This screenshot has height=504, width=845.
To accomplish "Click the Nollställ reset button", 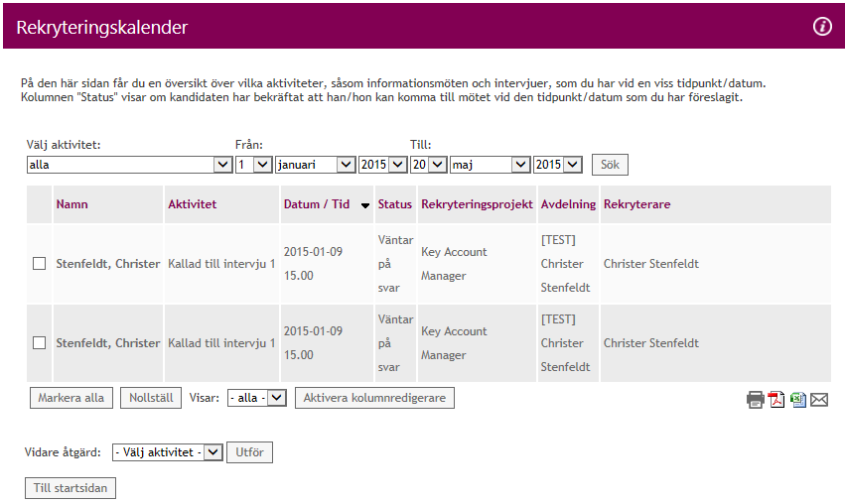I will [x=151, y=398].
